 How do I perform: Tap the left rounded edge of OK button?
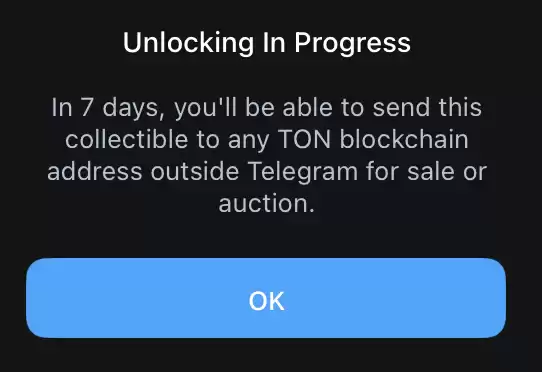(x=36, y=298)
